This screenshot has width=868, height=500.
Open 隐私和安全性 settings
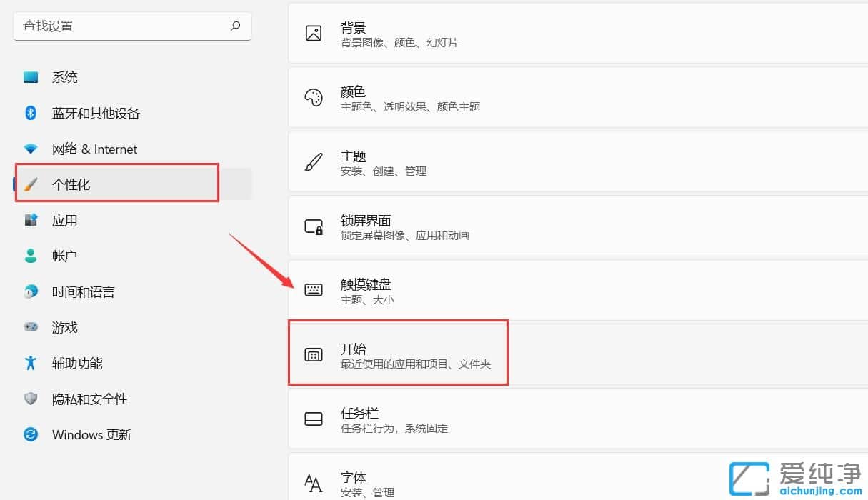pos(133,399)
